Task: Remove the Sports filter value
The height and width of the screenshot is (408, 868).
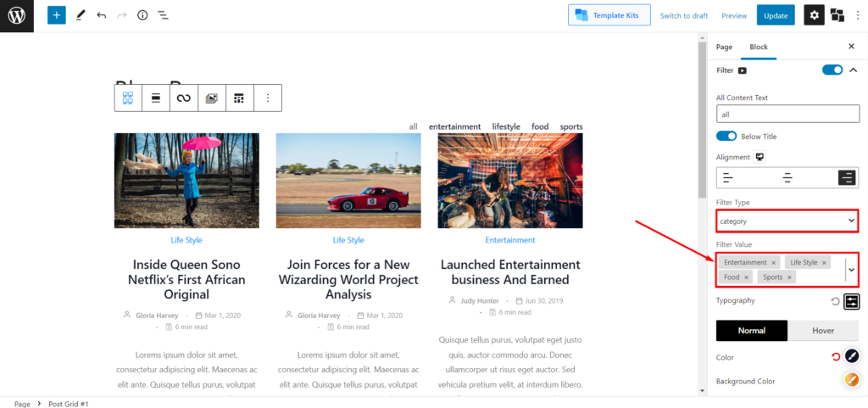Action: [x=789, y=277]
